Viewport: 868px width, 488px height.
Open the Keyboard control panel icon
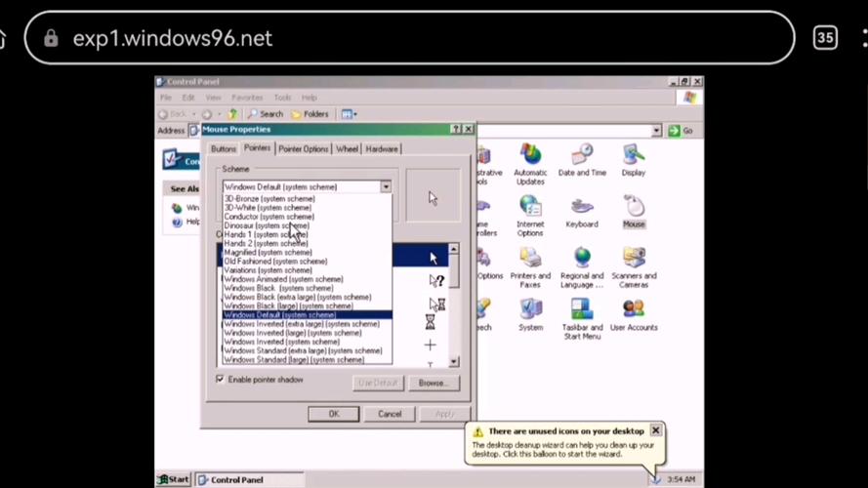[582, 213]
